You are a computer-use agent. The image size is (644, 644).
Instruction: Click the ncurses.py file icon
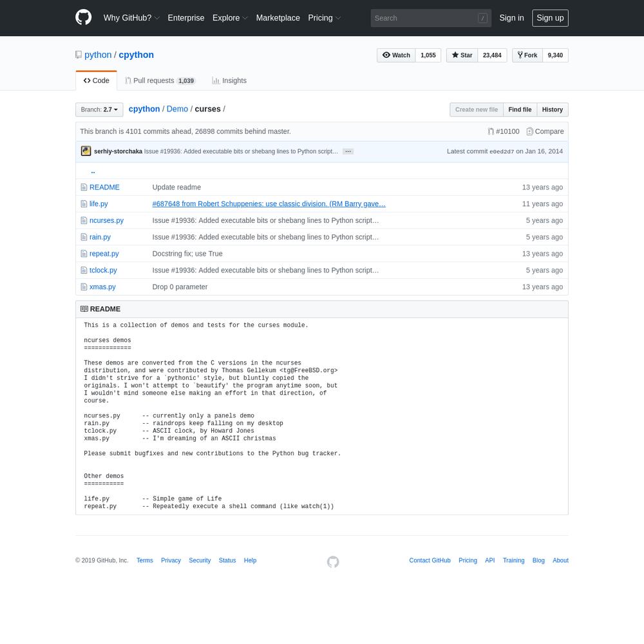point(84,220)
